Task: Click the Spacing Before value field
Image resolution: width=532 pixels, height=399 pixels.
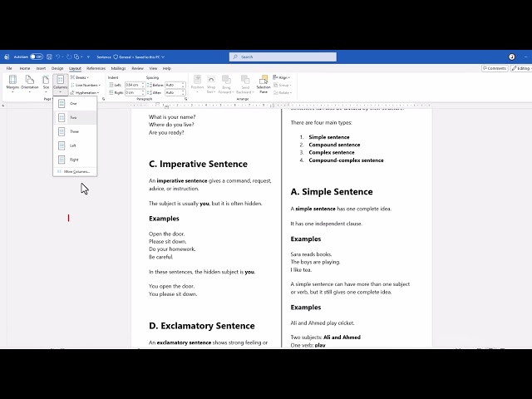Action: click(173, 85)
